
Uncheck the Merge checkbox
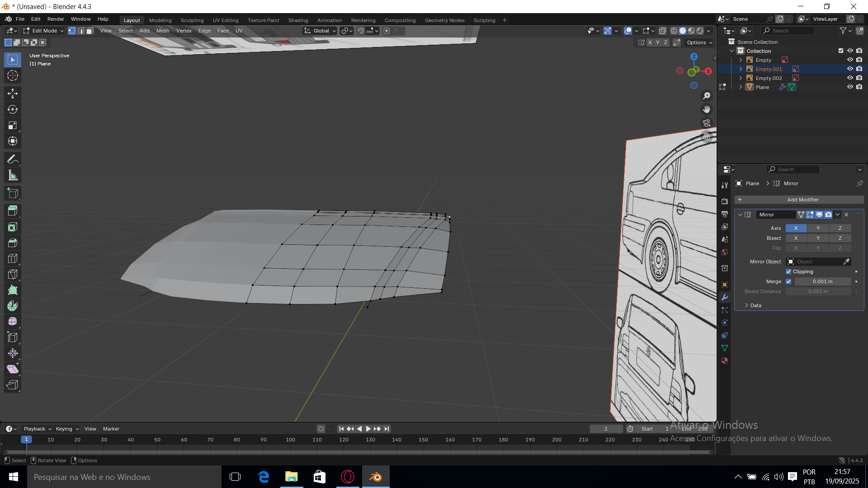click(788, 282)
